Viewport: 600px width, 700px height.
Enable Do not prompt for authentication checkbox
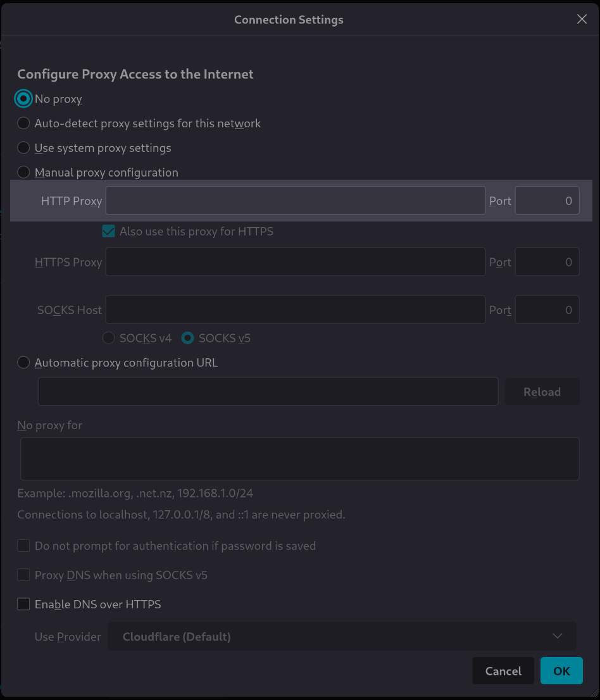23,545
